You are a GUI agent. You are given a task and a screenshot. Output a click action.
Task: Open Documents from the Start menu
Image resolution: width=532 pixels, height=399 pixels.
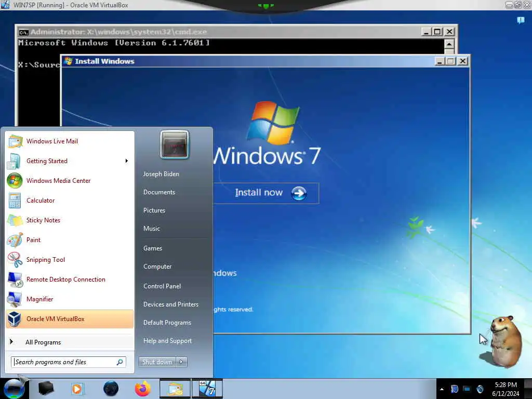(159, 192)
